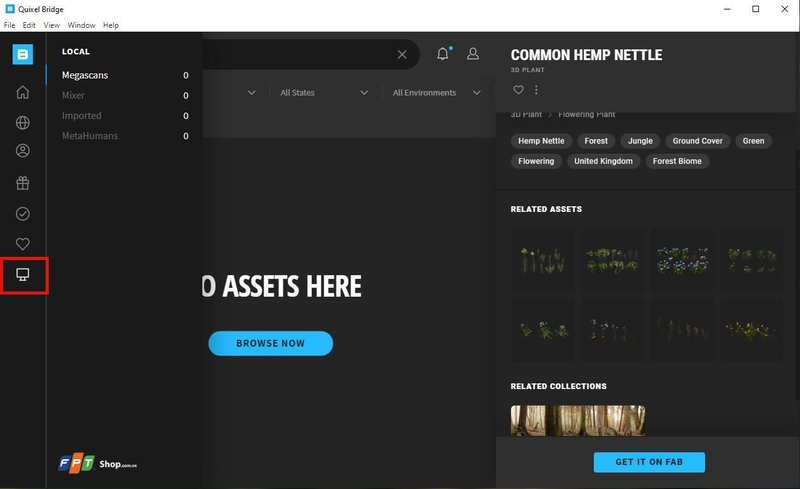Click the 3D Plant breadcrumb link
The height and width of the screenshot is (489, 800).
click(526, 114)
